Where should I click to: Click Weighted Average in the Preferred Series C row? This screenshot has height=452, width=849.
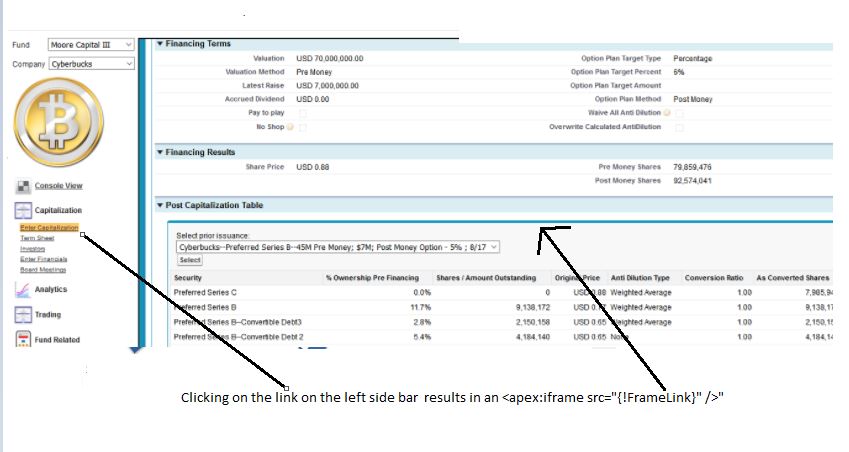tap(641, 292)
